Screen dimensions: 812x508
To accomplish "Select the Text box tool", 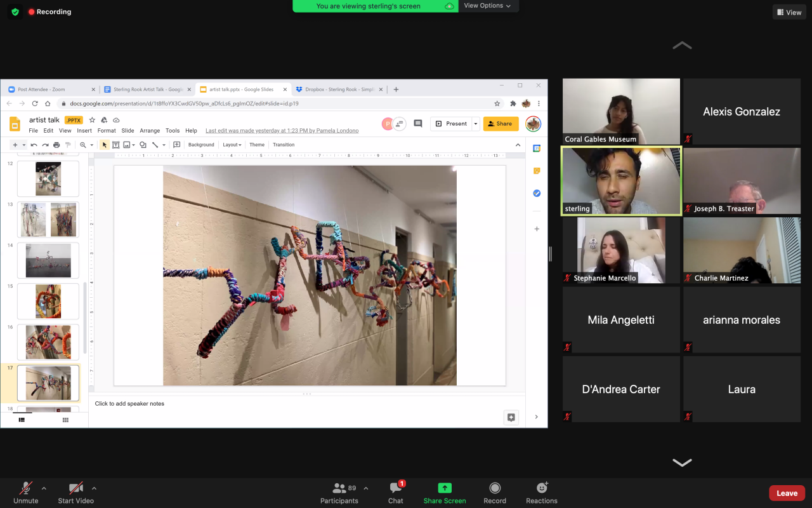I will pyautogui.click(x=115, y=145).
